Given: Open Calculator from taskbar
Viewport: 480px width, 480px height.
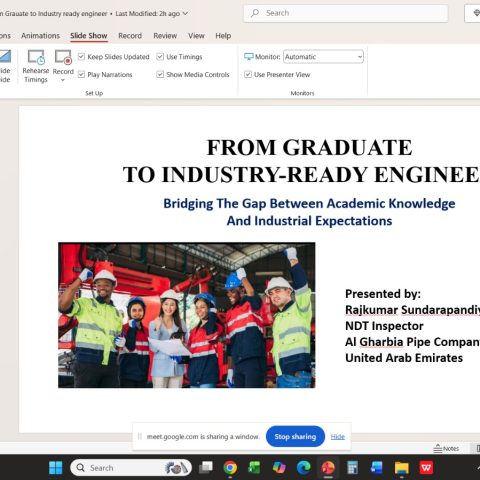Looking at the screenshot, I should [352, 468].
